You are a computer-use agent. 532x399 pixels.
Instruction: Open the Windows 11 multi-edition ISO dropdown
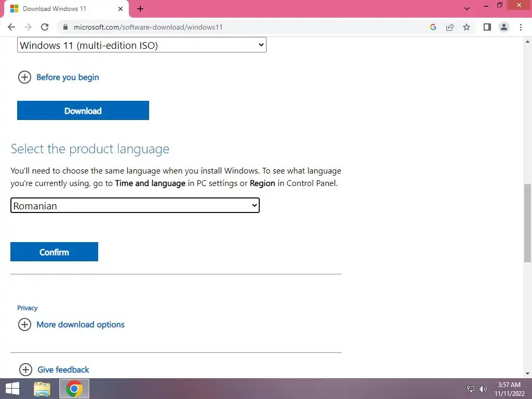coord(142,45)
